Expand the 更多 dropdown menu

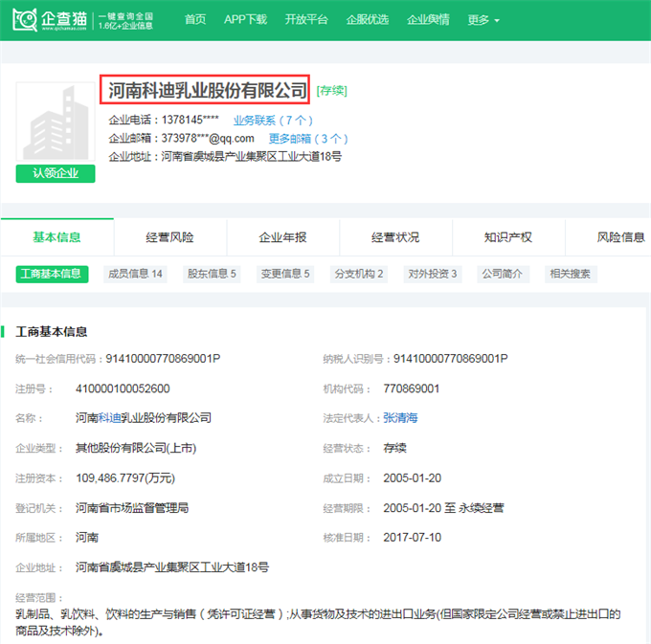(483, 19)
